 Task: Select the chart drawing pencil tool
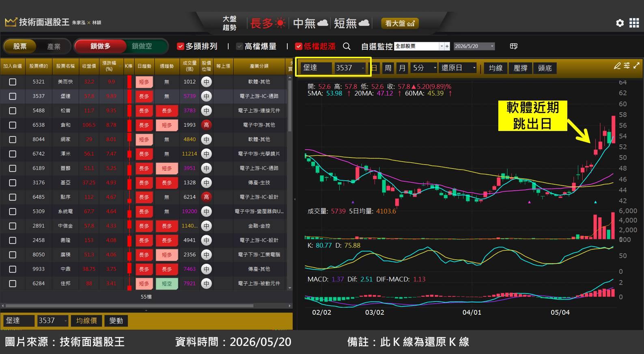617,66
